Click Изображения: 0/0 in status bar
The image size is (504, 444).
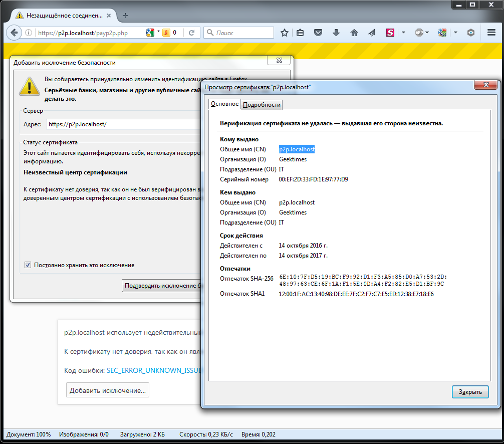click(x=84, y=434)
